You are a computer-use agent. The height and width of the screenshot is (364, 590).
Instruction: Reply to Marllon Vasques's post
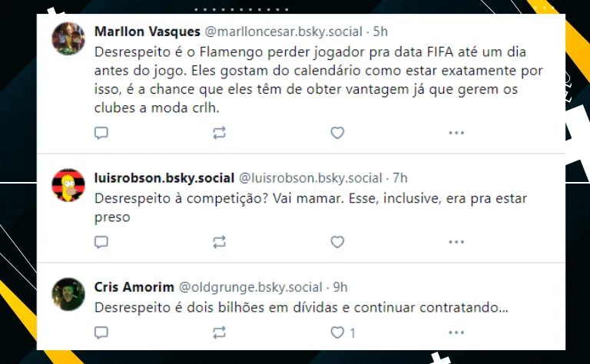click(x=101, y=133)
